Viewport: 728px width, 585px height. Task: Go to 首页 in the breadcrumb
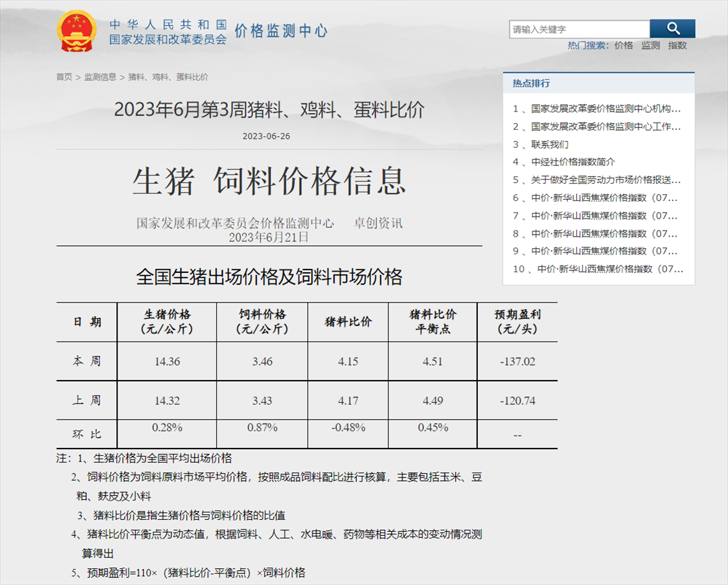tap(64, 77)
